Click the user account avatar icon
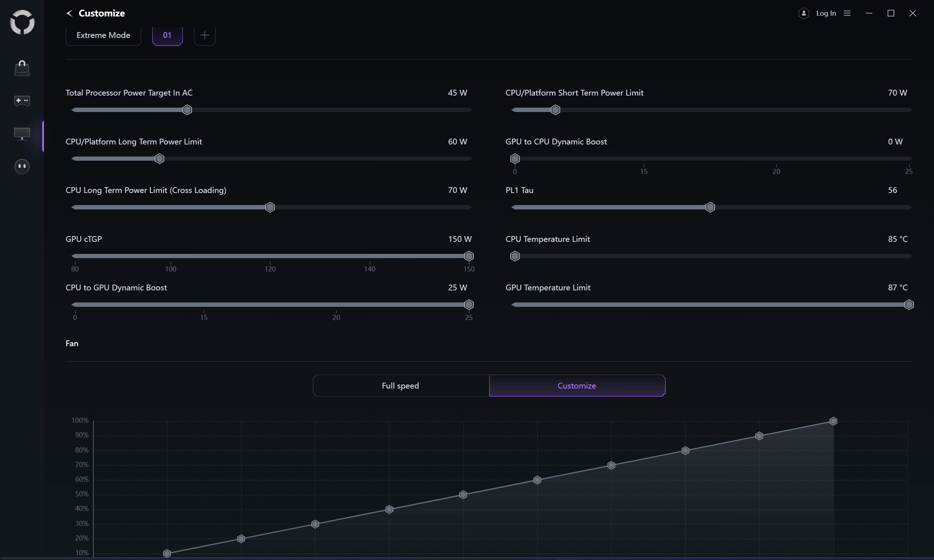934x560 pixels. 803,13
